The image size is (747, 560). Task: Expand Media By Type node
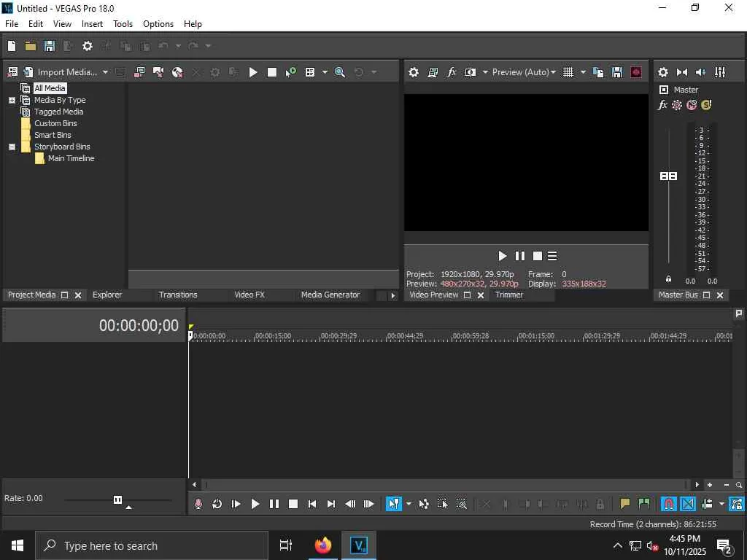tap(12, 100)
